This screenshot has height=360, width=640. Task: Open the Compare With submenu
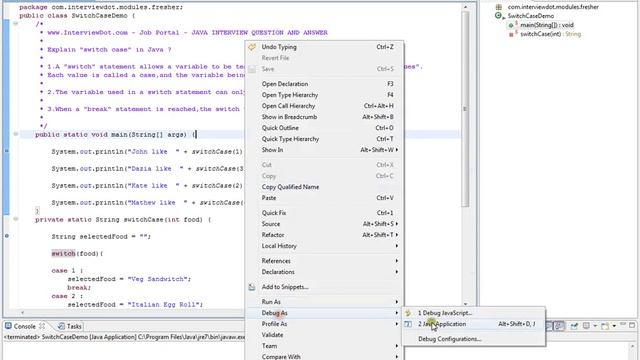(324, 356)
